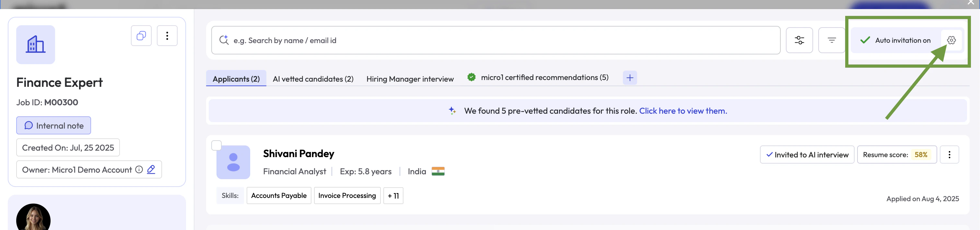Click the building job logo icon
The width and height of the screenshot is (980, 230).
pos(36,44)
